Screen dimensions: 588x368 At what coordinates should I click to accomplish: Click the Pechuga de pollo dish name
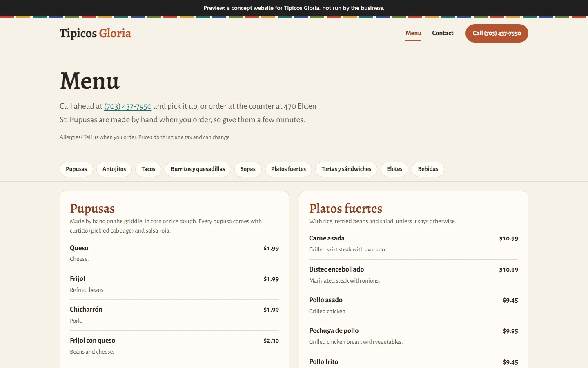pos(334,331)
